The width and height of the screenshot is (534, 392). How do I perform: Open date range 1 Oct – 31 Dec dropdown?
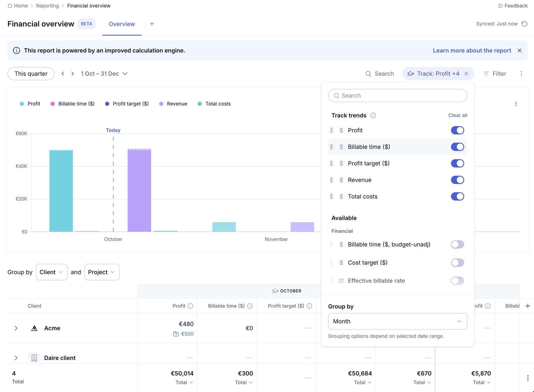pyautogui.click(x=104, y=73)
